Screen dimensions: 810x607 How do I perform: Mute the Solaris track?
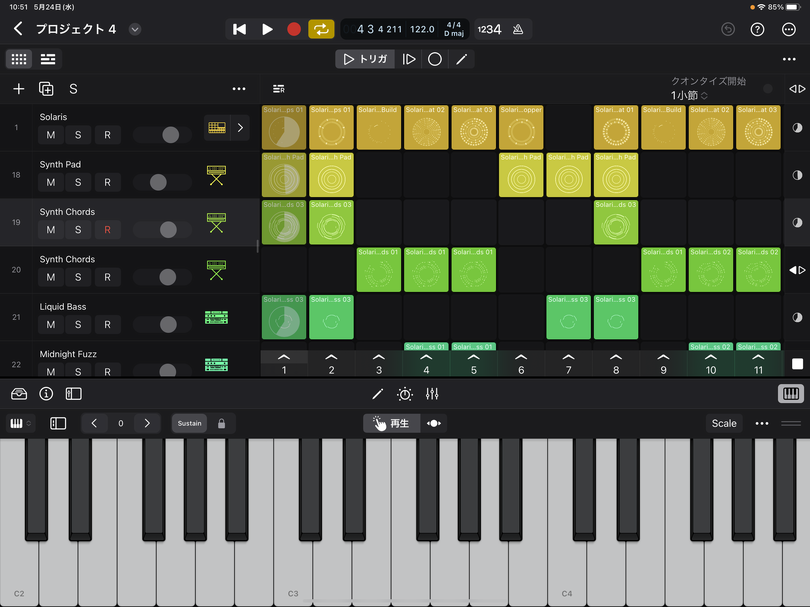coord(51,135)
